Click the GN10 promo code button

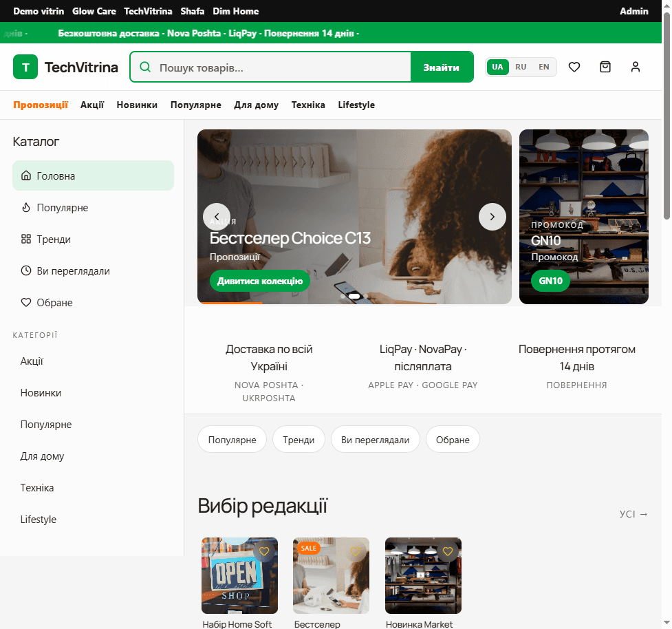551,281
